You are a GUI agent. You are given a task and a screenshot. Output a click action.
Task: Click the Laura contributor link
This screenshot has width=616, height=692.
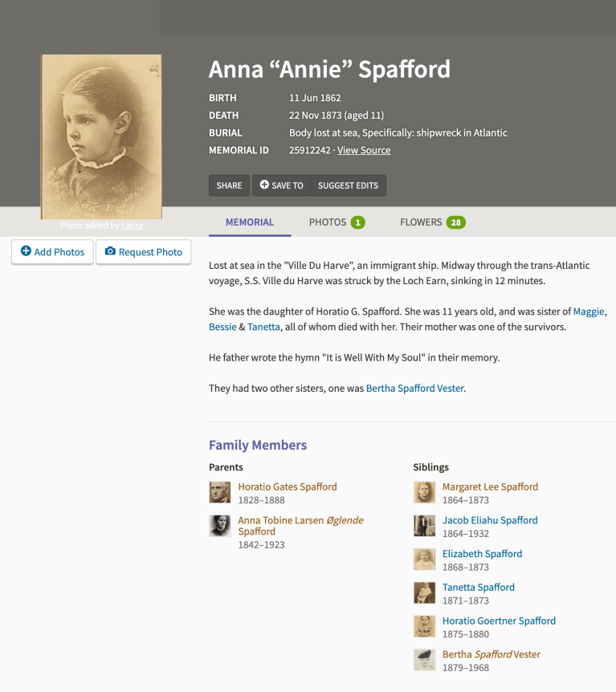(132, 226)
